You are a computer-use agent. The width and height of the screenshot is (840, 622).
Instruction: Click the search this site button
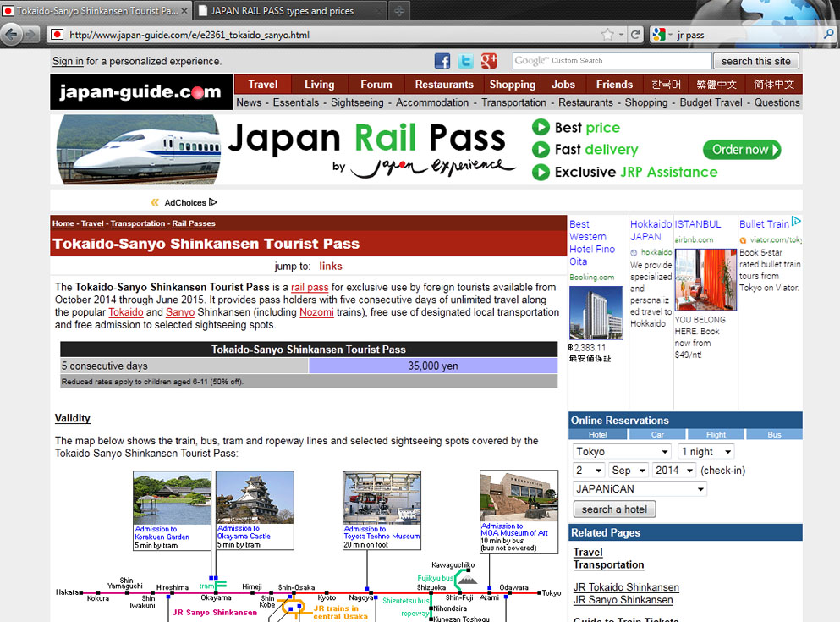click(x=755, y=61)
